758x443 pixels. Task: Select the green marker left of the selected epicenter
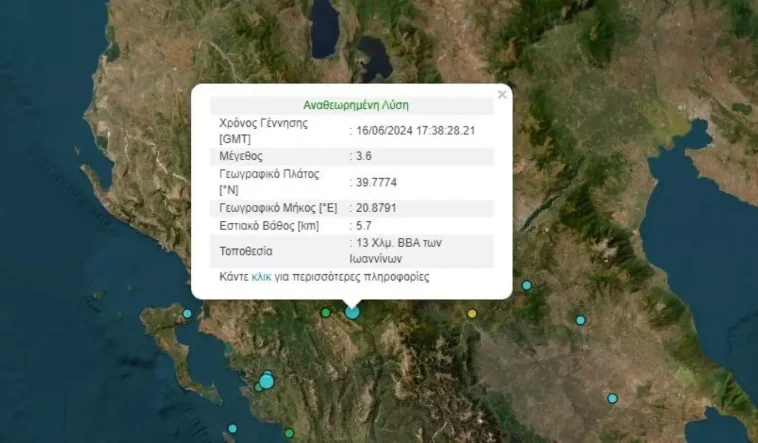pos(325,313)
